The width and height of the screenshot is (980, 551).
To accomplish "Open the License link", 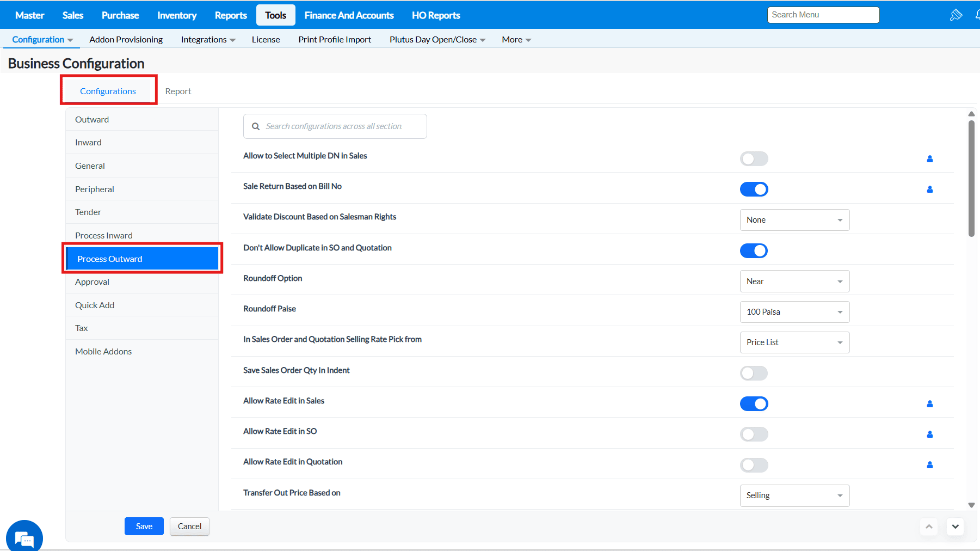I will coord(266,40).
